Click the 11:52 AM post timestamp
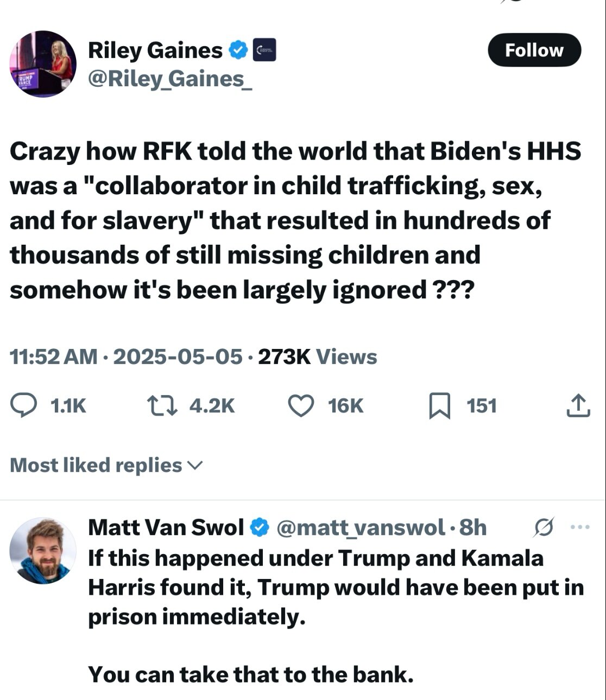Image resolution: width=606 pixels, height=700 pixels. (53, 357)
